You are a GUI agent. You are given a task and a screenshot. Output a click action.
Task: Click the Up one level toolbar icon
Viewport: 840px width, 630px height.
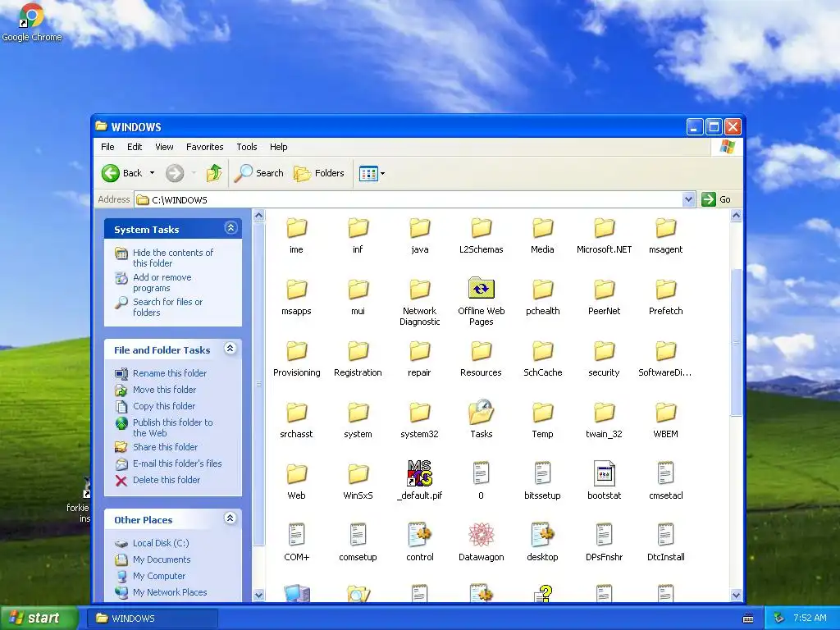tap(214, 173)
